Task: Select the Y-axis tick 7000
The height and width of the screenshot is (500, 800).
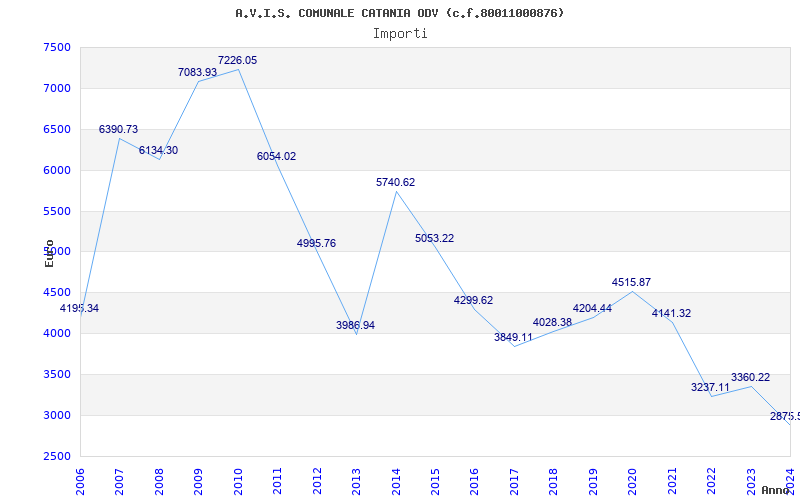Action: [x=57, y=88]
